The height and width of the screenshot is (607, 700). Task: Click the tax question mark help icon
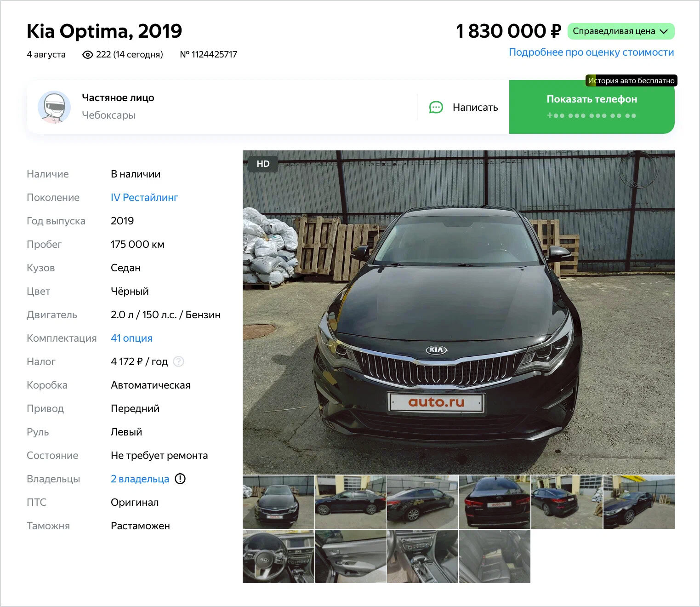click(179, 362)
